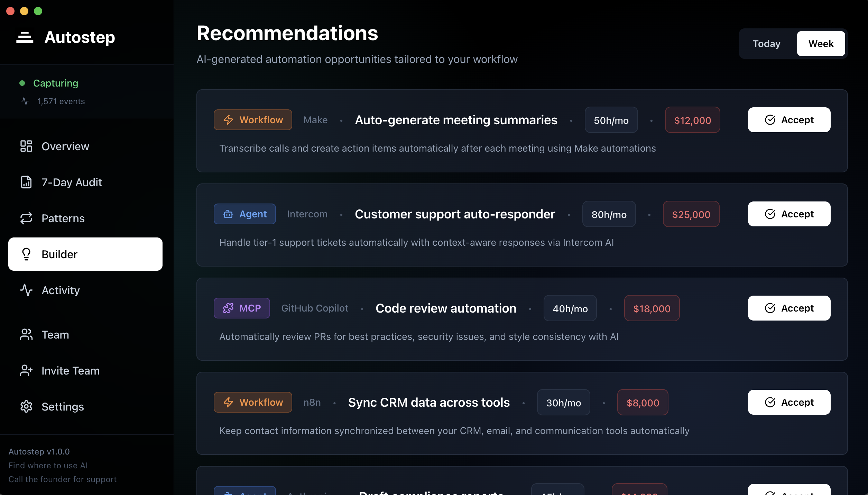
Task: Click the Agent tag on Intercom card
Action: pos(245,214)
